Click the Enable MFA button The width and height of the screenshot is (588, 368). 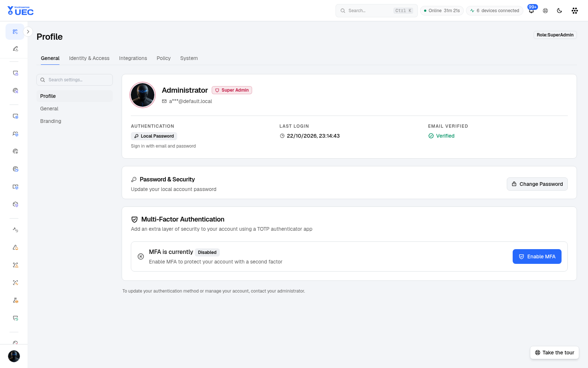[537, 256]
